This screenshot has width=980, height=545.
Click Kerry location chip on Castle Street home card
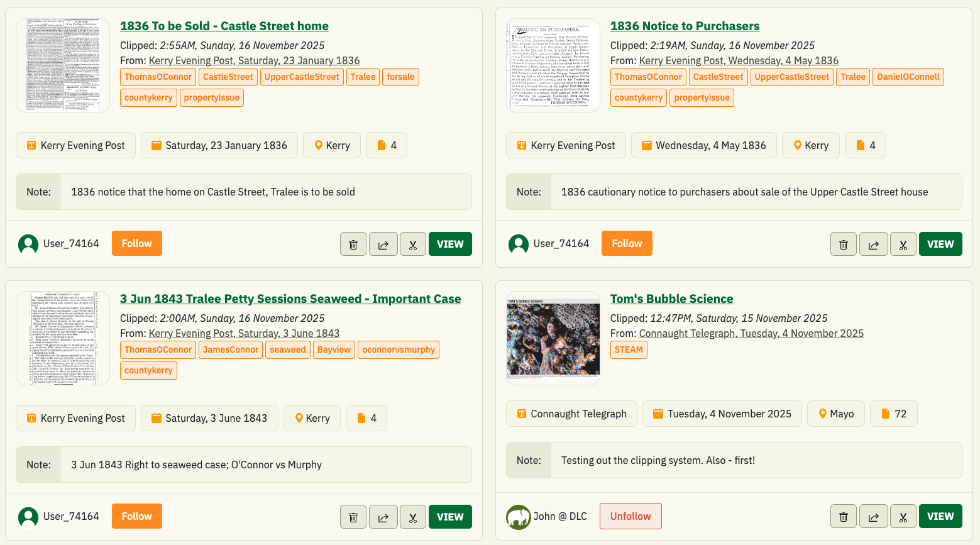(332, 145)
